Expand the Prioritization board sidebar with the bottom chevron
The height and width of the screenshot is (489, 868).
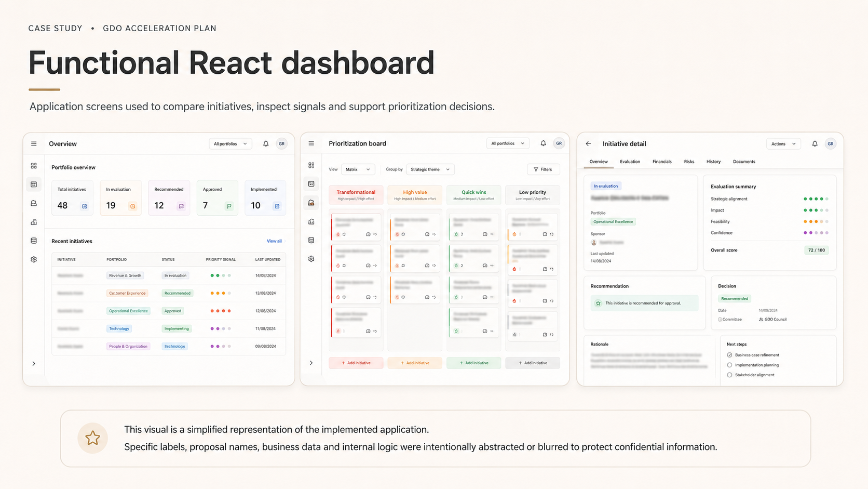[x=311, y=363]
